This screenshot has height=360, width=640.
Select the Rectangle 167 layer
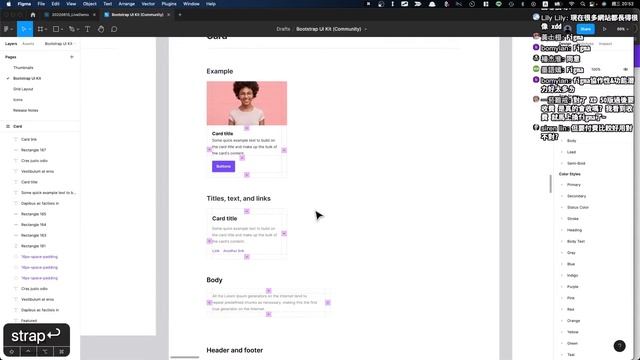pos(33,150)
